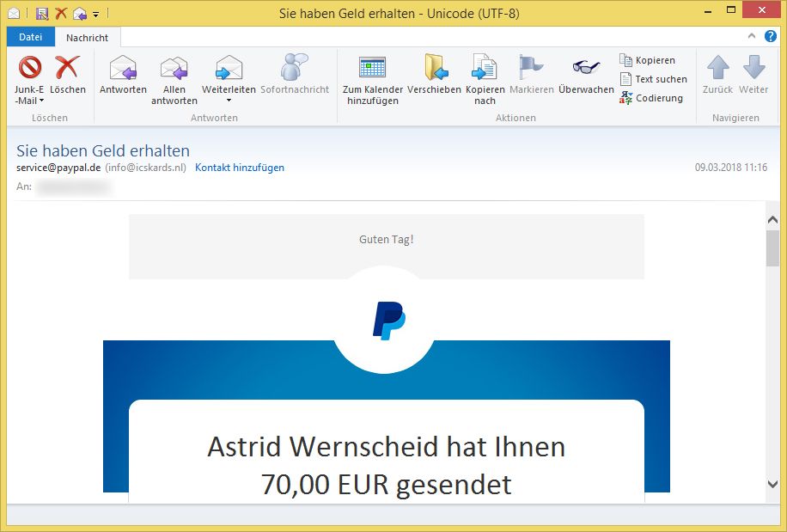The image size is (787, 532).
Task: Move the message with Verschieben
Action: (434, 76)
